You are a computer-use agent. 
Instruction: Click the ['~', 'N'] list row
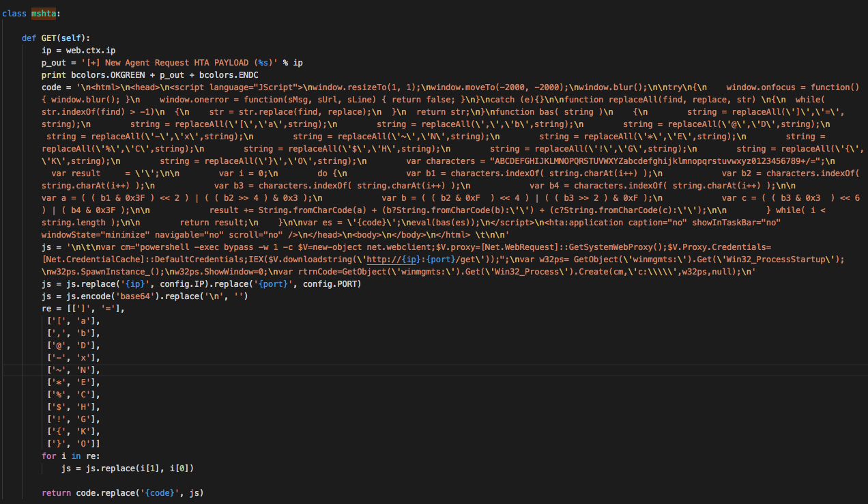[x=74, y=369]
